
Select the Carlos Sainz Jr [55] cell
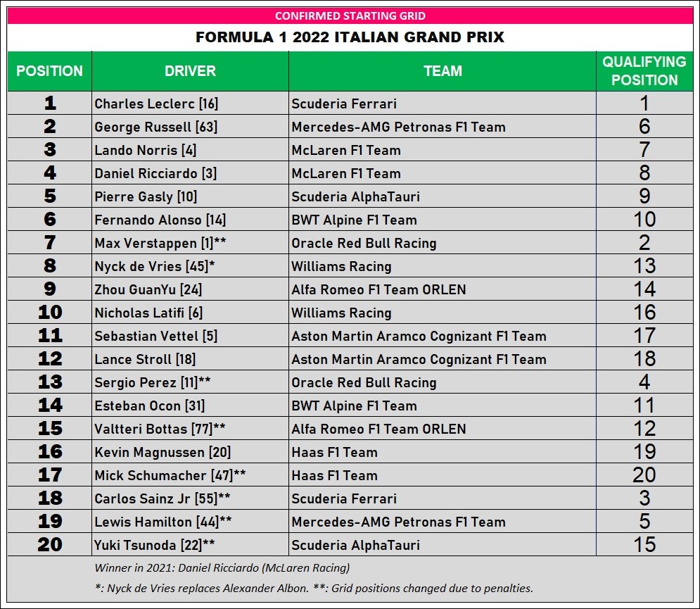point(163,498)
